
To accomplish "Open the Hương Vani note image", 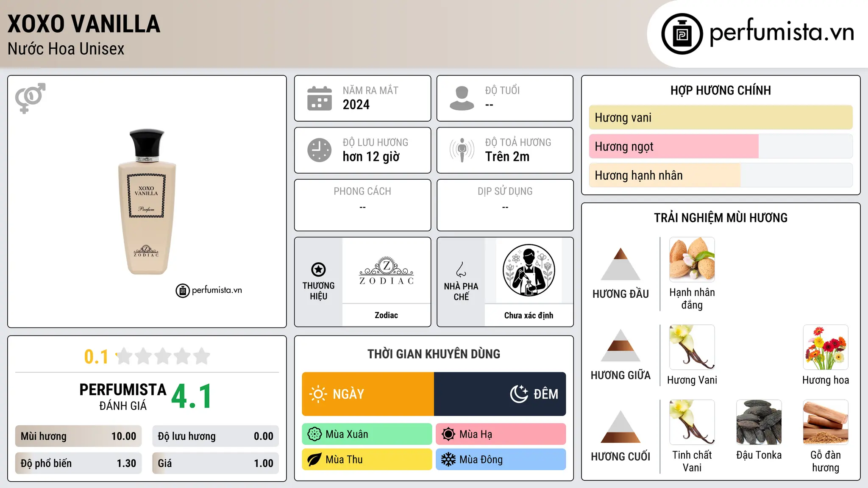I will click(692, 347).
